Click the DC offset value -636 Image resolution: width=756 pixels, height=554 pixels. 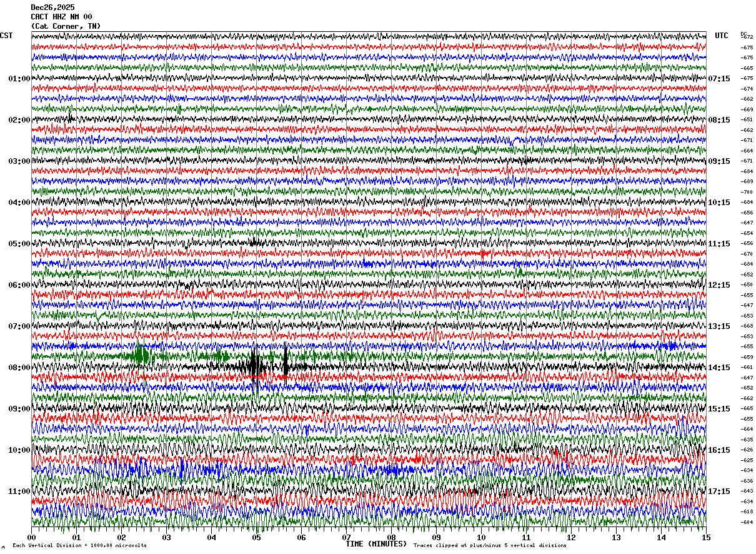point(747,481)
